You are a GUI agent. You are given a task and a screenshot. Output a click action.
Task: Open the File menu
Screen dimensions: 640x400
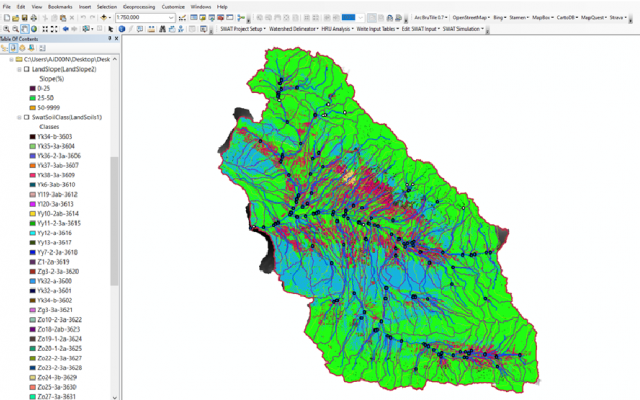(x=7, y=7)
